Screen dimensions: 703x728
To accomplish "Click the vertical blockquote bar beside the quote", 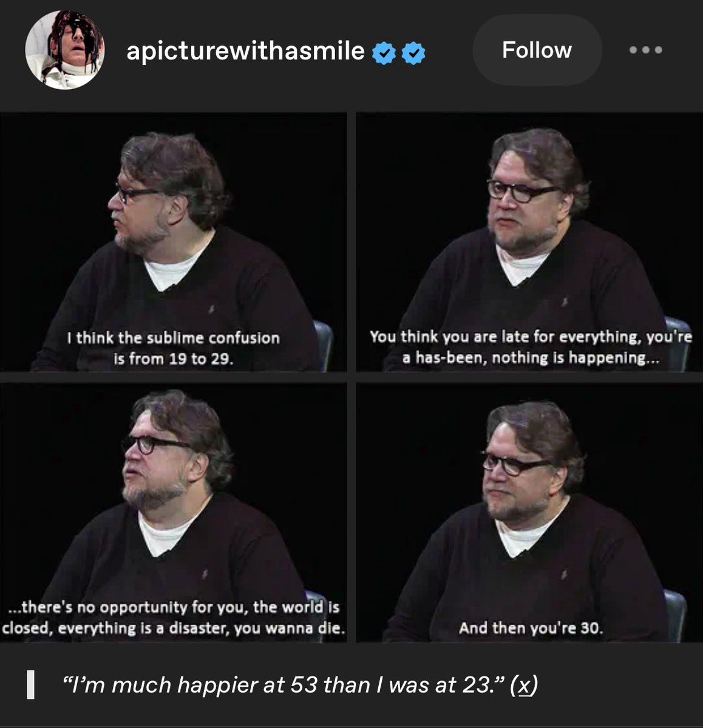I will (x=29, y=685).
